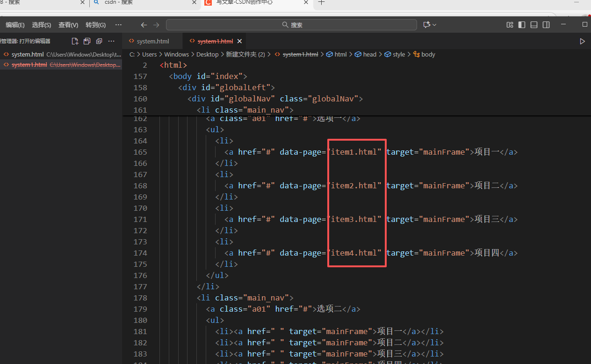Click the style symbol breadcrumb
The image size is (591, 364).
[x=399, y=54]
